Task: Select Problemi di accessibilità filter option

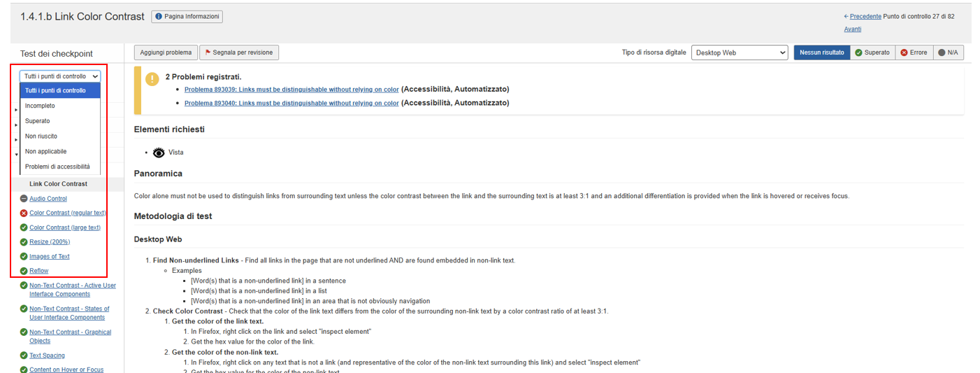Action: pyautogui.click(x=57, y=167)
